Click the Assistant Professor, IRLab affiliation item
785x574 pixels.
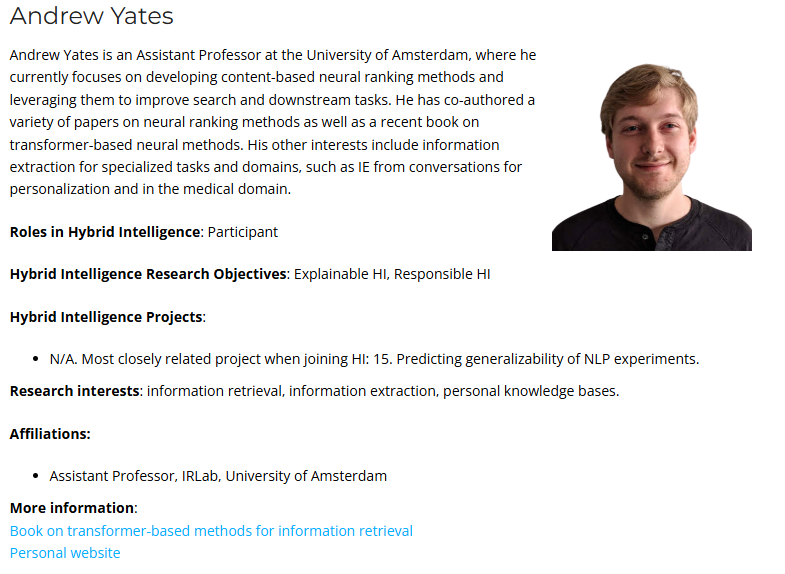coord(218,476)
